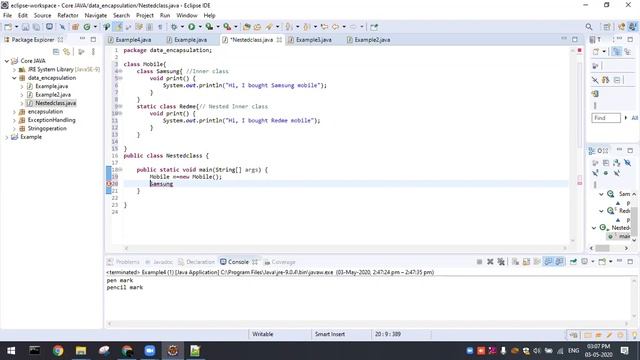Viewport: 640px width, 360px height.
Task: Switch to the Example4.java editor tab
Action: coord(133,40)
